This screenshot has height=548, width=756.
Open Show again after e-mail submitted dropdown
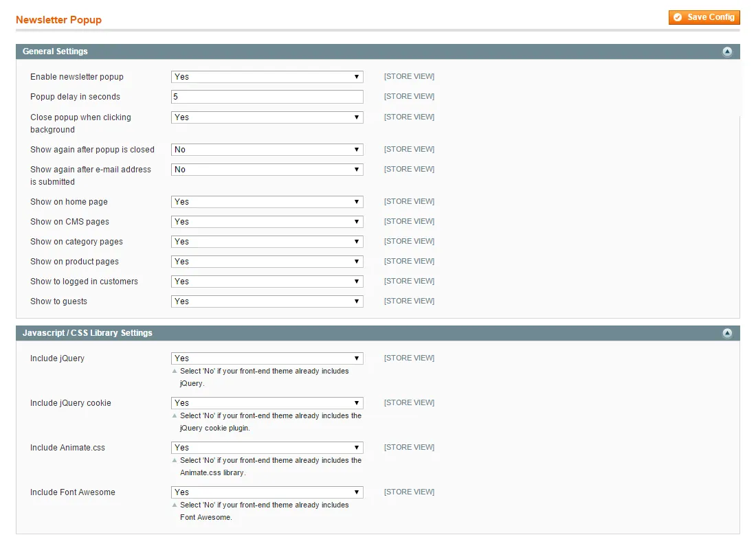point(267,170)
